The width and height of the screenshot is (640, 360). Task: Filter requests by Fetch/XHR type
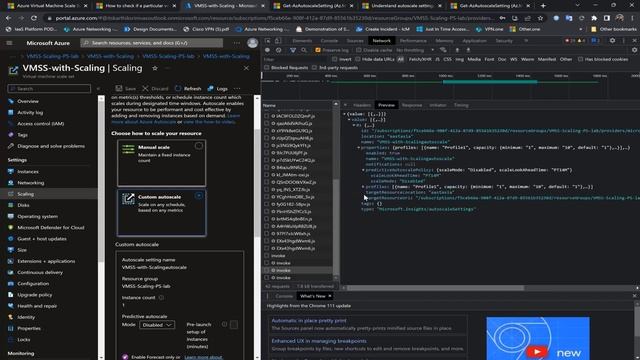tap(420, 59)
